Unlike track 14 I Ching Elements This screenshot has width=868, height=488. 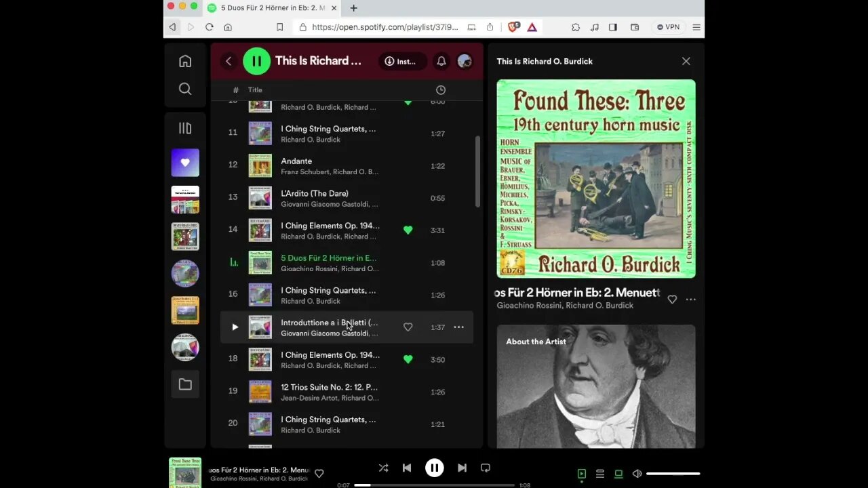408,230
